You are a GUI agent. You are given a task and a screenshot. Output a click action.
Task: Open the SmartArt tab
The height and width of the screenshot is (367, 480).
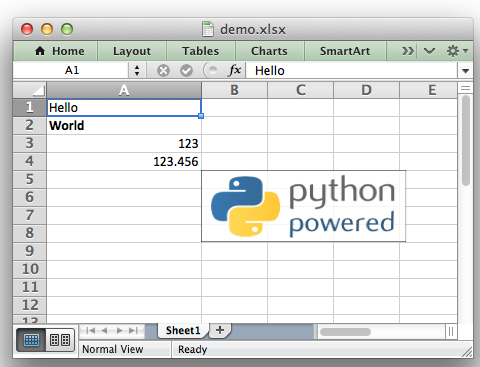pos(345,51)
